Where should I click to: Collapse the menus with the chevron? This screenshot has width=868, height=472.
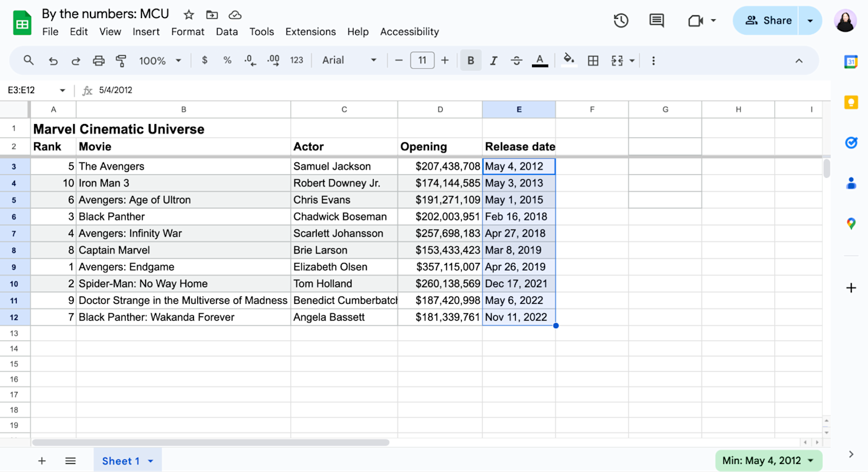pyautogui.click(x=799, y=61)
